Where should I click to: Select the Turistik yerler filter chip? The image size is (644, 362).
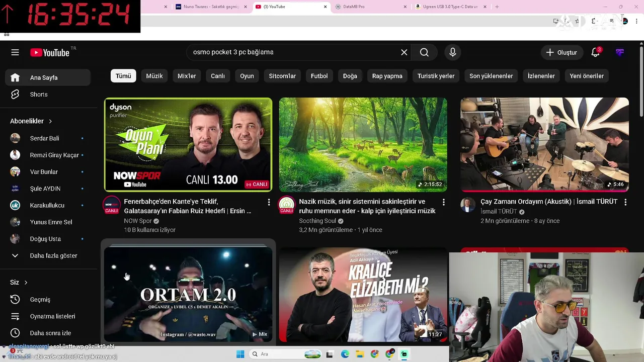click(436, 76)
